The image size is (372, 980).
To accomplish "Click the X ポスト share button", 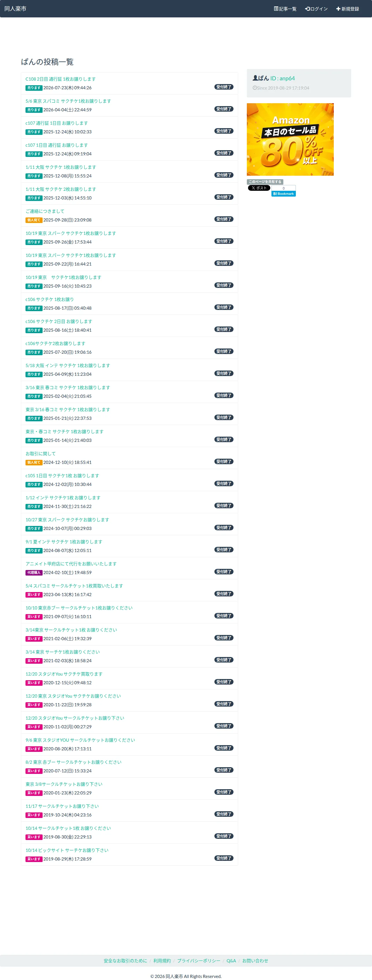I will tap(259, 188).
